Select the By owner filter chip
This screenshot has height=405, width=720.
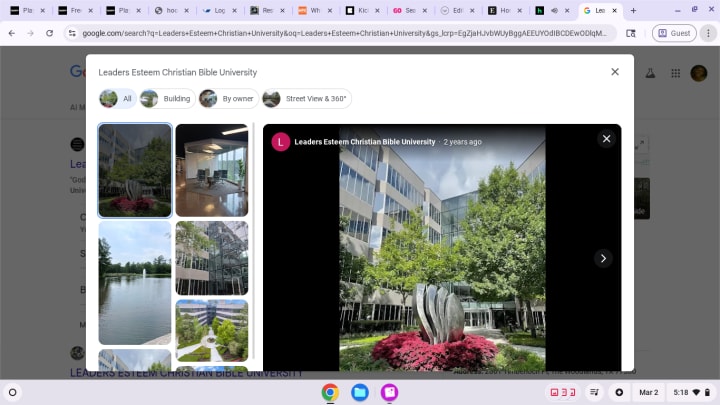(229, 98)
